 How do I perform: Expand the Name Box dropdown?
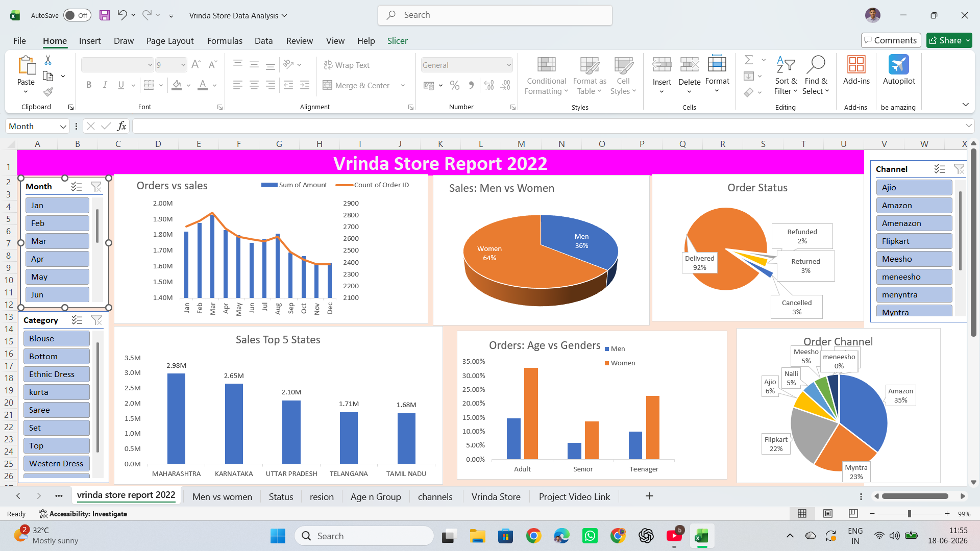[63, 127]
